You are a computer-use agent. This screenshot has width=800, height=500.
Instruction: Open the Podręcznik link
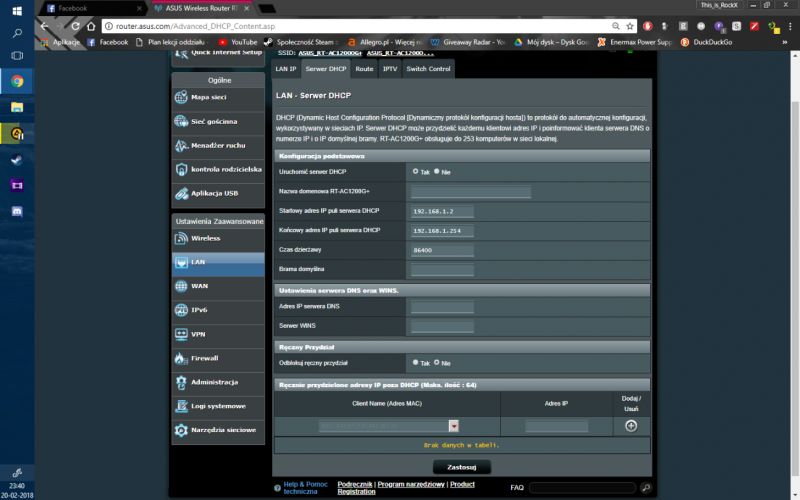tap(355, 484)
